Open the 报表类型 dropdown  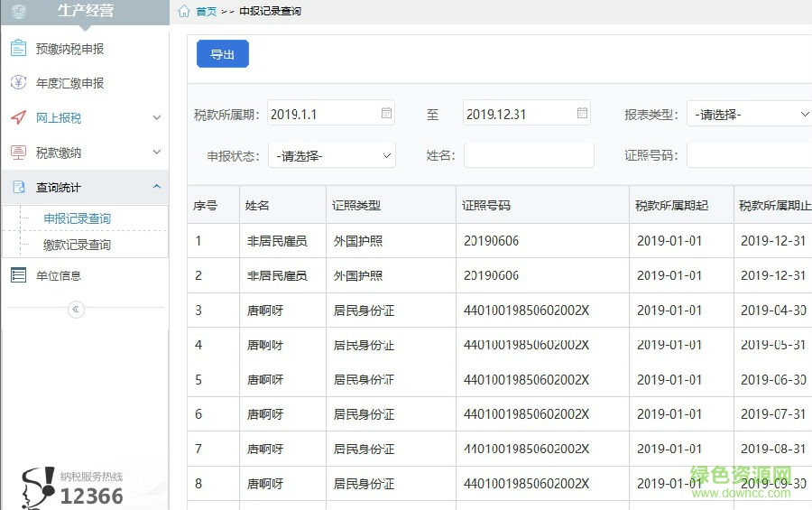(x=749, y=115)
